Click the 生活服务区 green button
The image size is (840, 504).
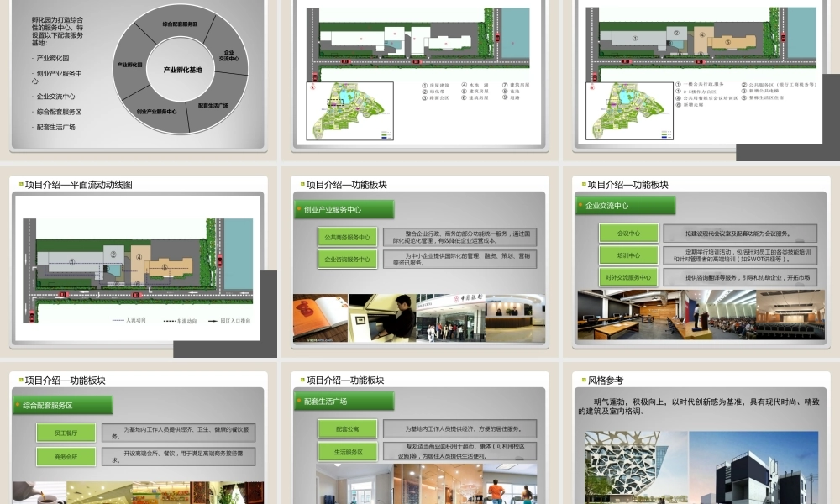coord(347,452)
